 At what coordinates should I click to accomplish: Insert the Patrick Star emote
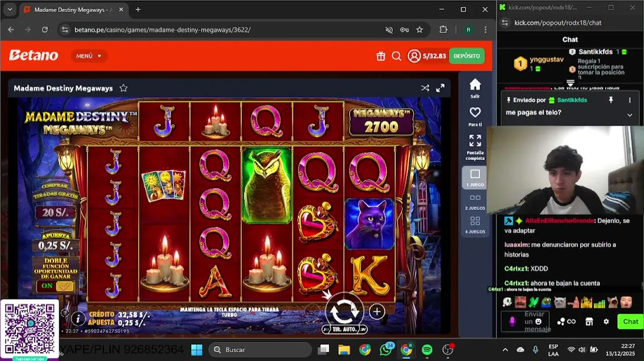tap(573, 302)
